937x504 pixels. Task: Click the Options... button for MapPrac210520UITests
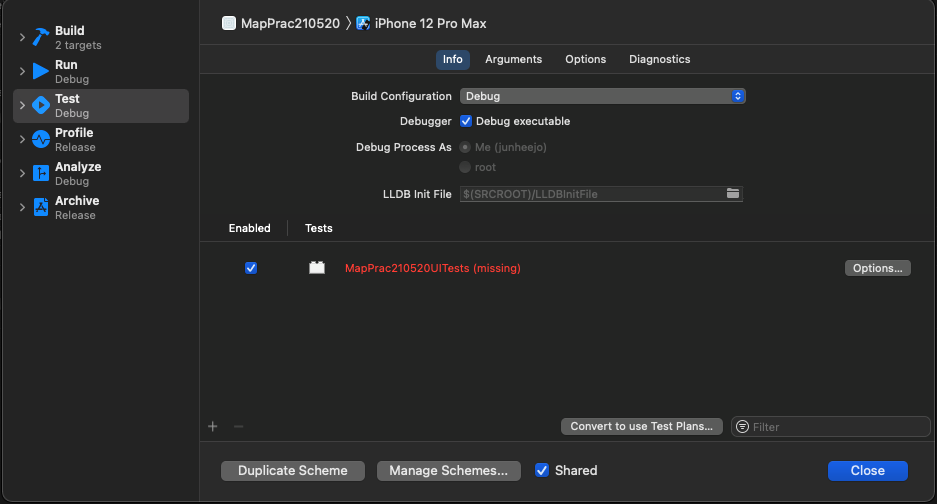point(877,268)
